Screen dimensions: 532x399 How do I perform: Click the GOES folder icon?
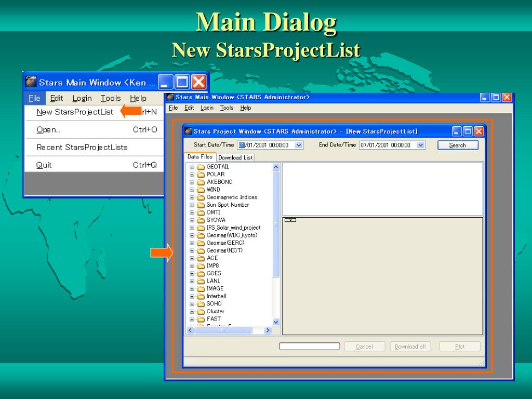[201, 273]
